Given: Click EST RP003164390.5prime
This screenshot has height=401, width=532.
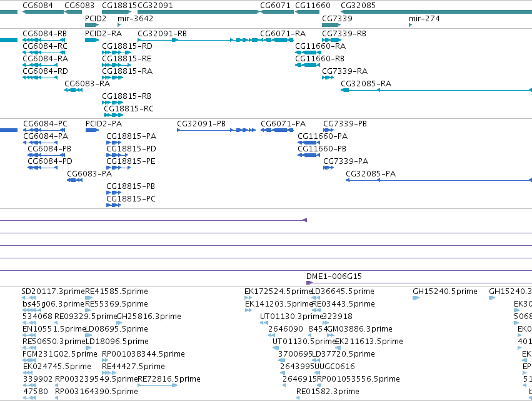Looking at the screenshot, I should coord(96,392).
